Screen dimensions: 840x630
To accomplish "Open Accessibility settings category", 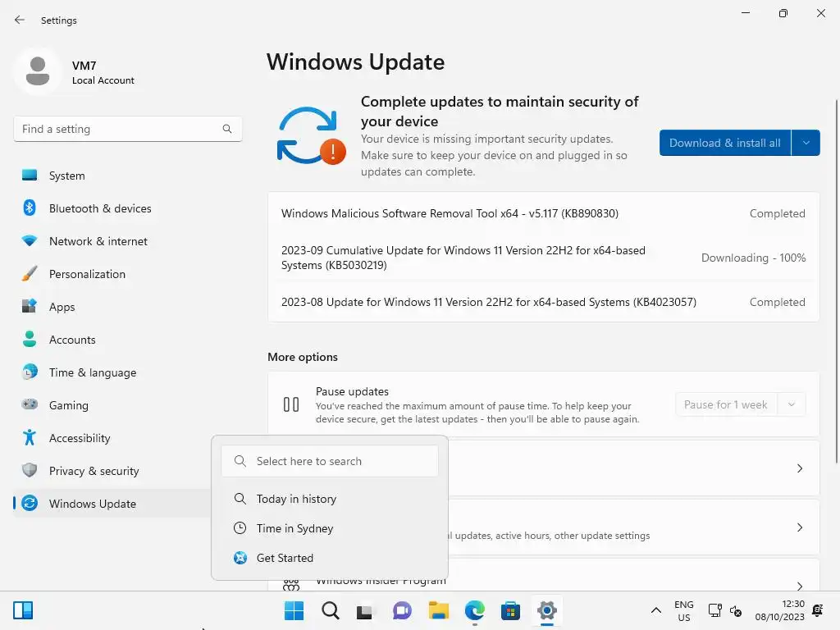I will point(112,438).
